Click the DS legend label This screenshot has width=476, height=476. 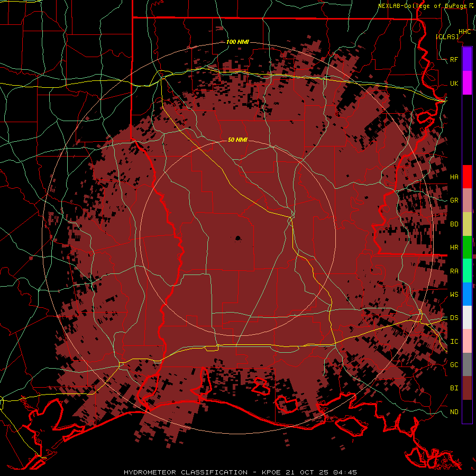tap(454, 317)
